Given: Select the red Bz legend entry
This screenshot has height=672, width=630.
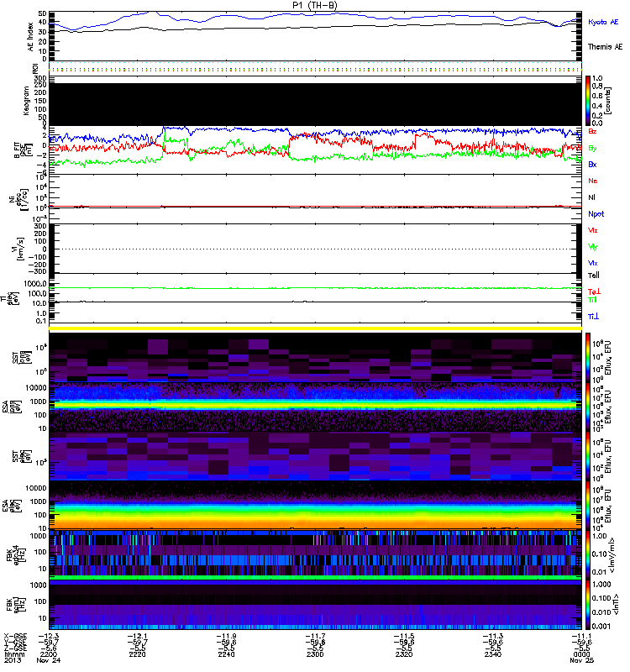Looking at the screenshot, I should [593, 132].
